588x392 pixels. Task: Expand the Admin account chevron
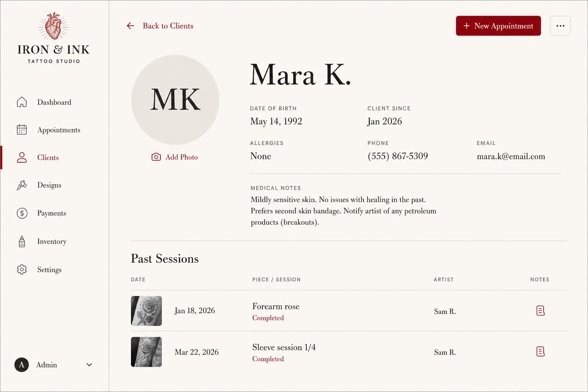[89, 365]
